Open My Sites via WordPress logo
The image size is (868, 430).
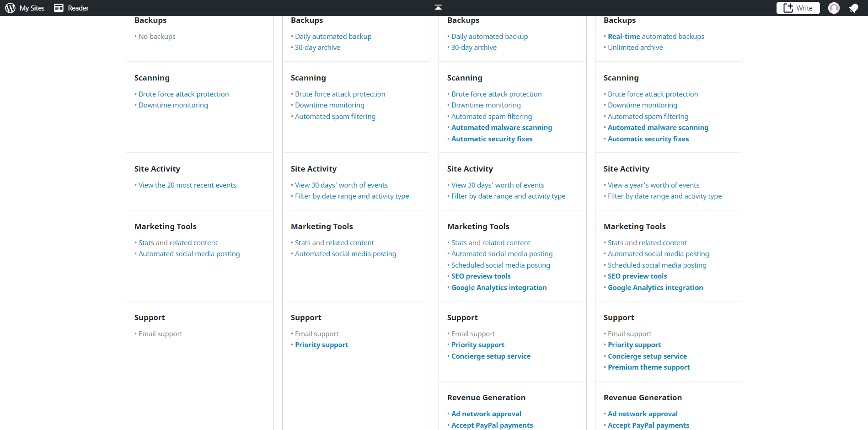[25, 8]
